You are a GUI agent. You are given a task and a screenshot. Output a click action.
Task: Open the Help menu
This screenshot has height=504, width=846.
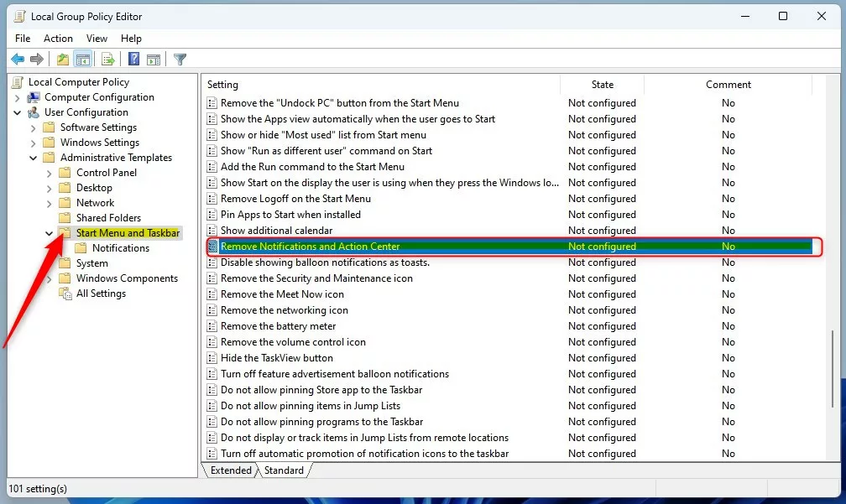[131, 39]
